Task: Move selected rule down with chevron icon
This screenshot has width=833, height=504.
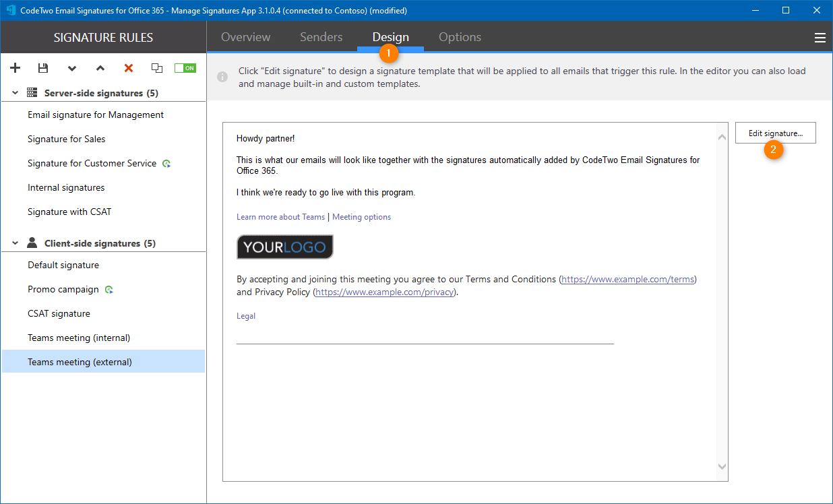Action: [x=72, y=68]
